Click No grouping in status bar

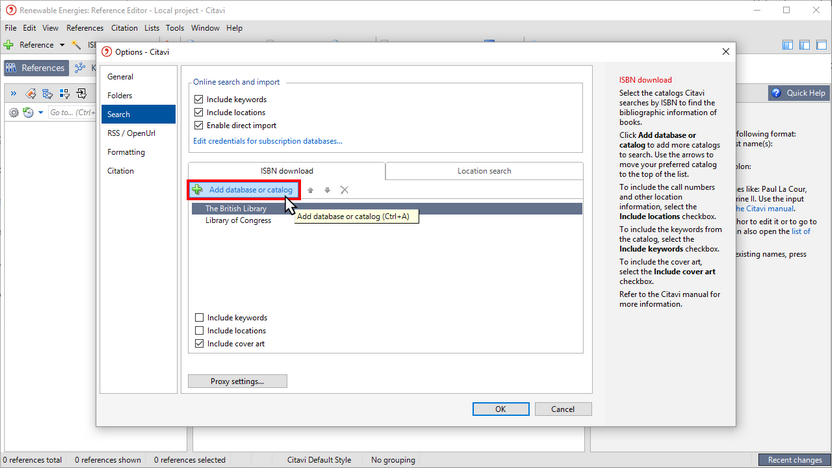(x=393, y=460)
